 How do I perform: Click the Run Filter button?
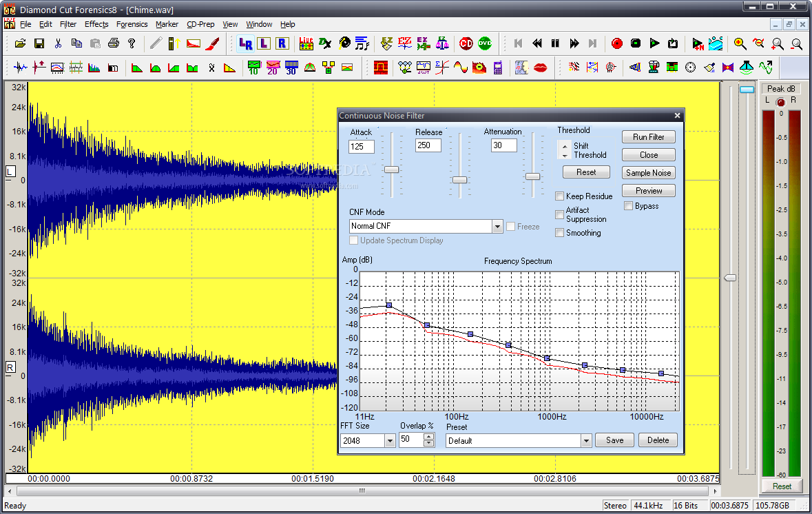click(x=648, y=137)
